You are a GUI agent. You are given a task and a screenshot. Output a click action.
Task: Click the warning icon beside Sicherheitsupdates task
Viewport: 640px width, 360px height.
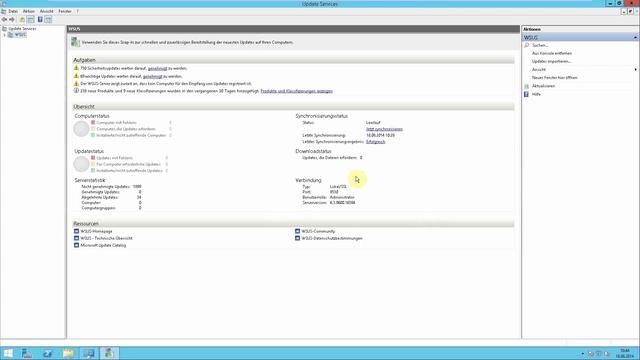76,68
